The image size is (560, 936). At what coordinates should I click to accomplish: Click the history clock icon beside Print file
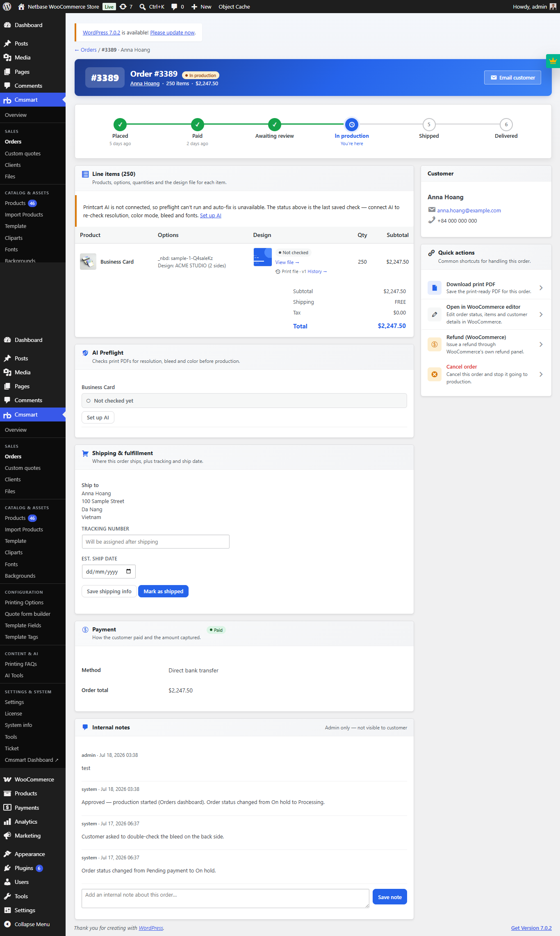[x=278, y=271]
